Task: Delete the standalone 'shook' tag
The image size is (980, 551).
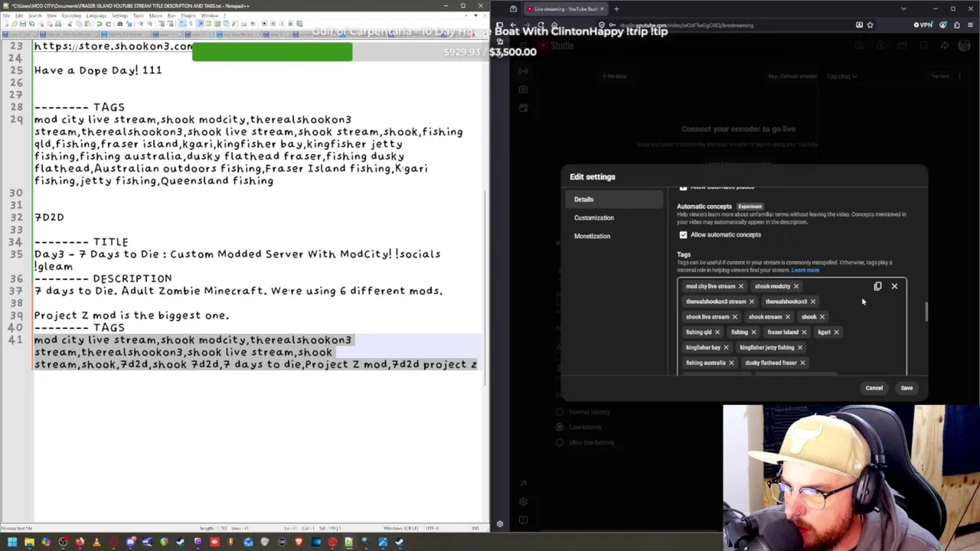Action: [x=822, y=317]
